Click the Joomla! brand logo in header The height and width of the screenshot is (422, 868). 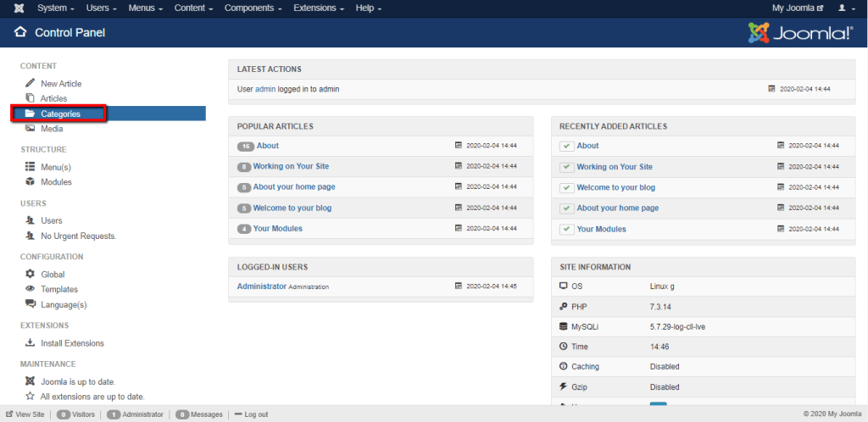click(x=800, y=33)
